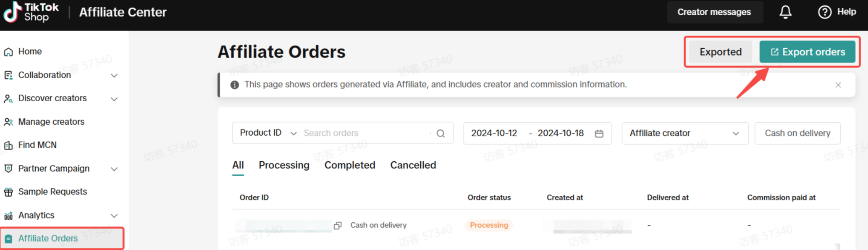Click the TikTok Shop logo
The height and width of the screenshot is (250, 868).
31,12
